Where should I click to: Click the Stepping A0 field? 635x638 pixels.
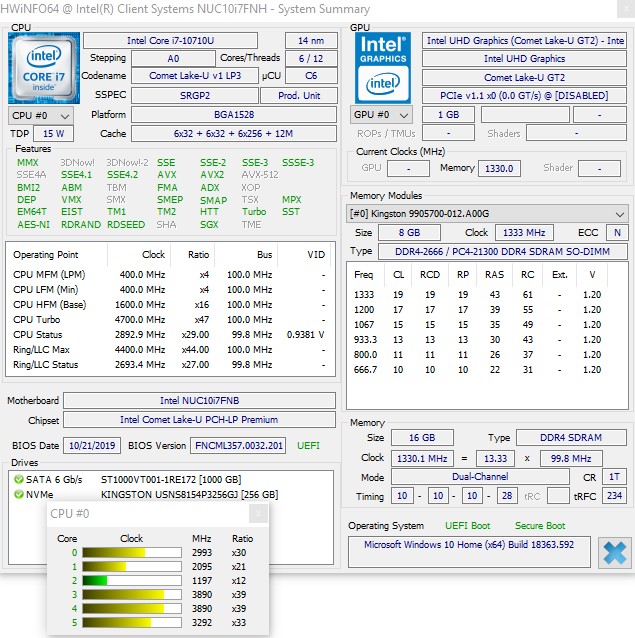point(173,59)
